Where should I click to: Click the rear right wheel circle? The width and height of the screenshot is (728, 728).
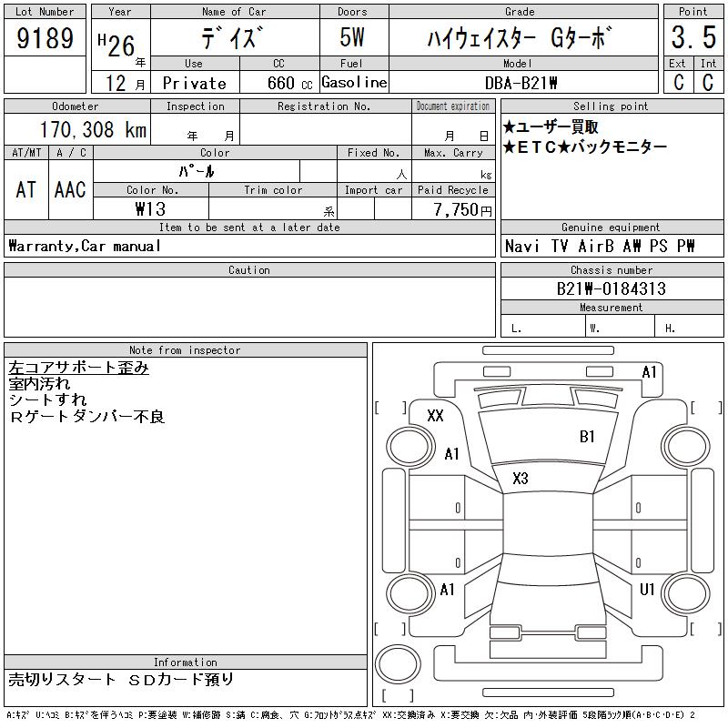point(686,593)
